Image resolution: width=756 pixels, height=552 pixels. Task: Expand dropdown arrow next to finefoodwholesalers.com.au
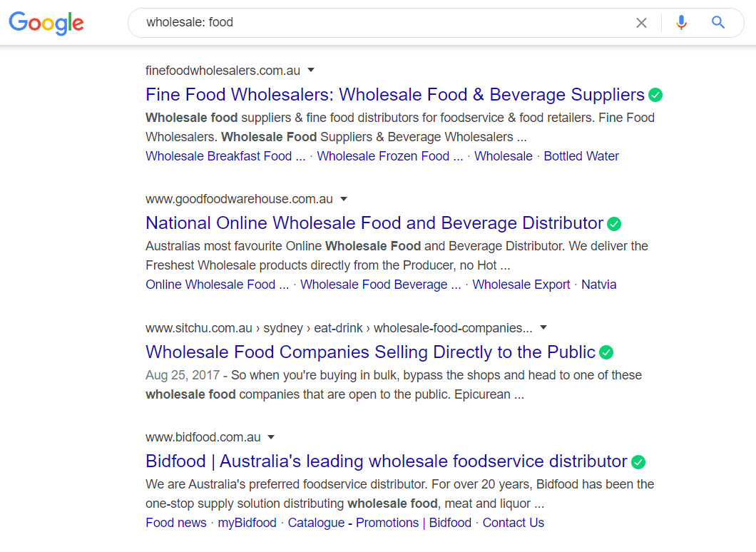coord(311,71)
